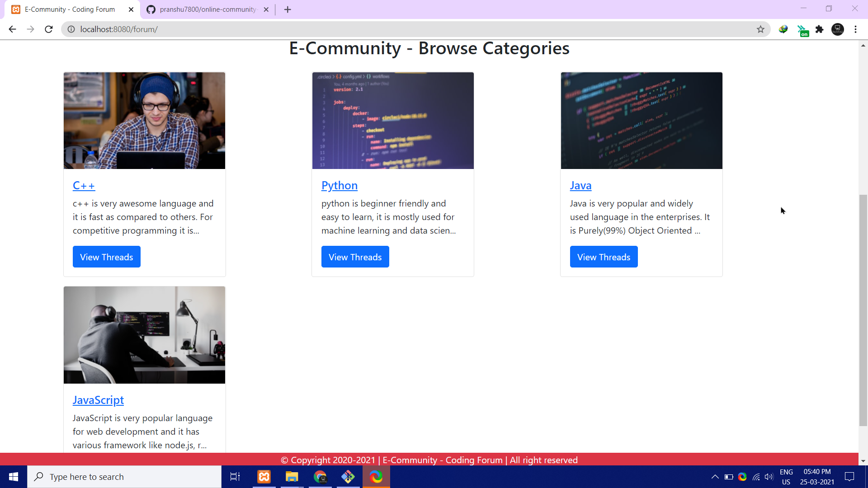Launch Firefox from the taskbar
Viewport: 868px width, 488px height.
[x=377, y=477]
